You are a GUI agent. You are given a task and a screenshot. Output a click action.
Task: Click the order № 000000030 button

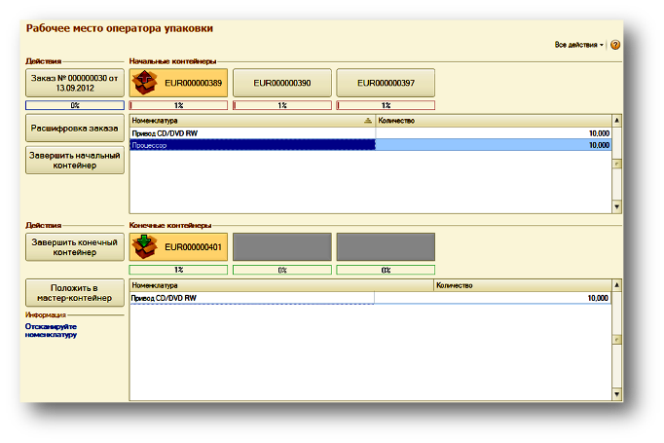click(x=75, y=83)
